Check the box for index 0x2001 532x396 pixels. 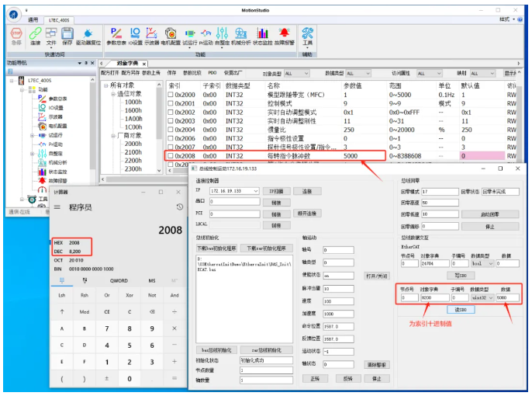click(171, 103)
